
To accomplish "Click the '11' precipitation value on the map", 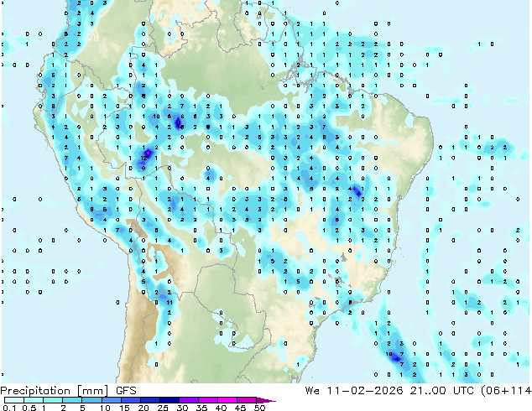I will (x=170, y=302).
